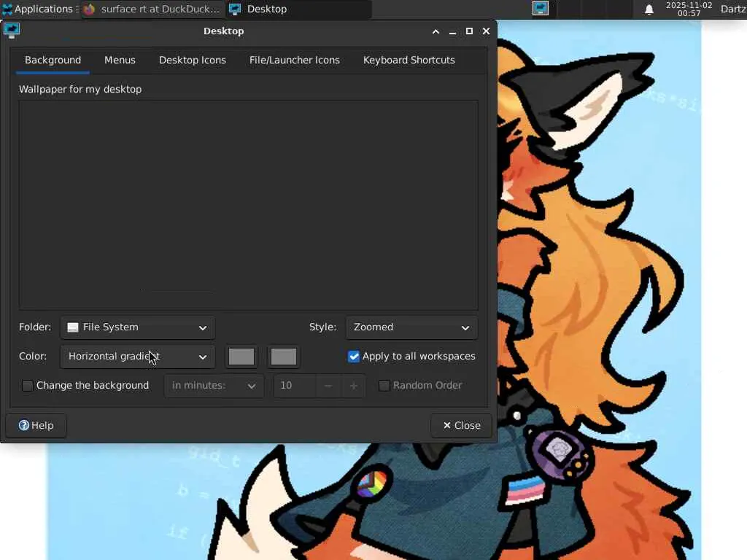Increase interval with plus button
Viewport: 747px width, 560px height.
[x=354, y=386]
